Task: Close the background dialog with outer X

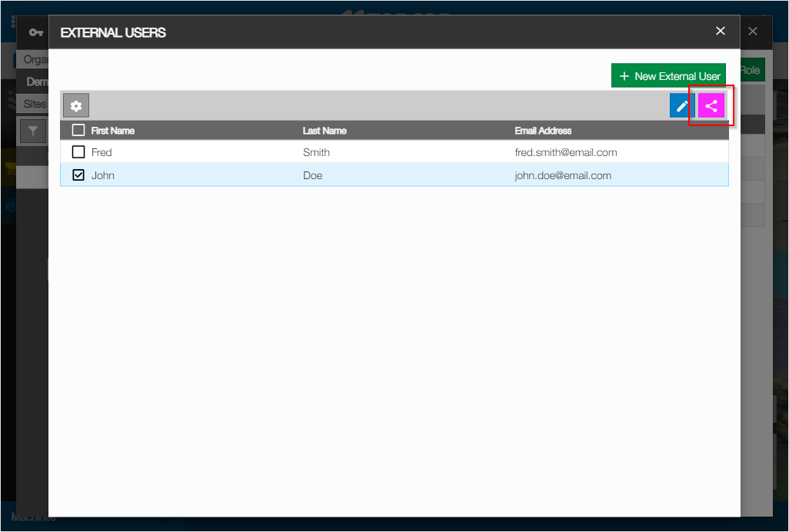Action: [752, 32]
